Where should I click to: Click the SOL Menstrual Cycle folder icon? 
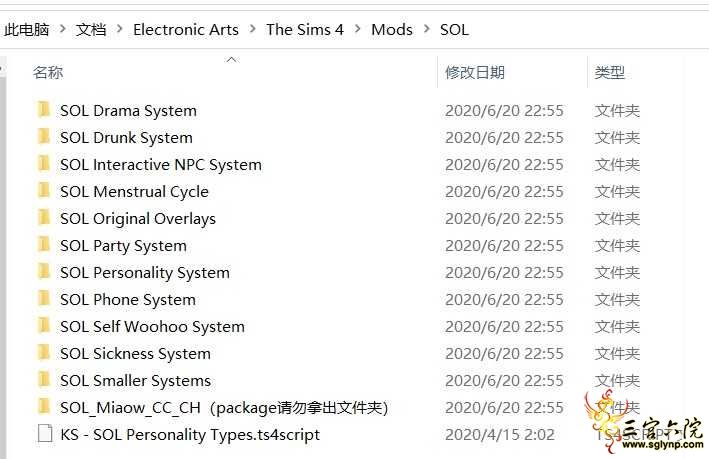pos(43,191)
